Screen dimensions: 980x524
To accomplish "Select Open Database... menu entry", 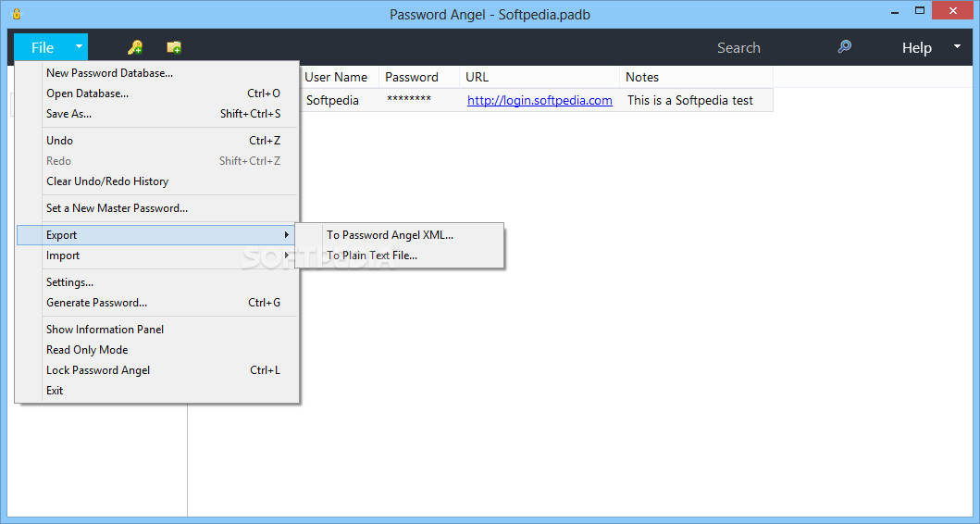I will [x=157, y=94].
